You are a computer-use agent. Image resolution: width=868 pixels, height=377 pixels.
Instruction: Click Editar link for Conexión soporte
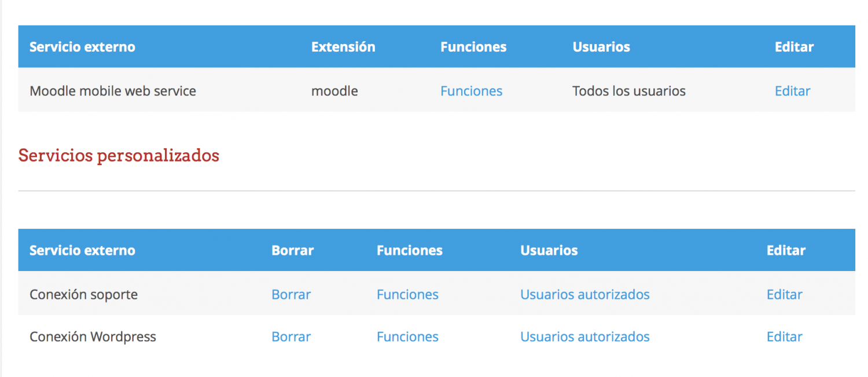pyautogui.click(x=784, y=294)
